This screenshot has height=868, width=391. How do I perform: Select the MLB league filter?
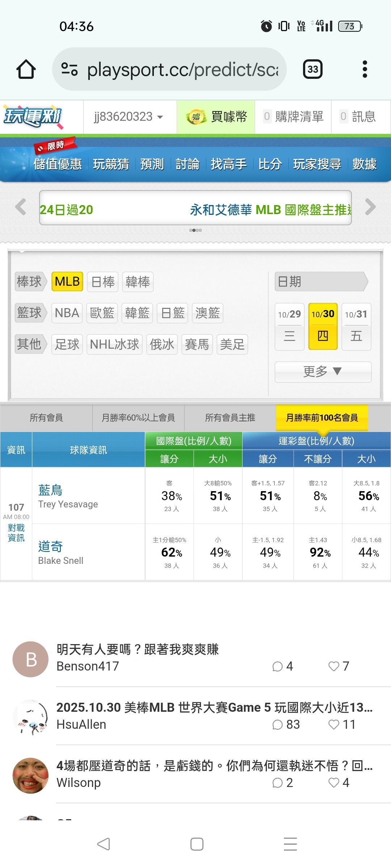coord(67,281)
